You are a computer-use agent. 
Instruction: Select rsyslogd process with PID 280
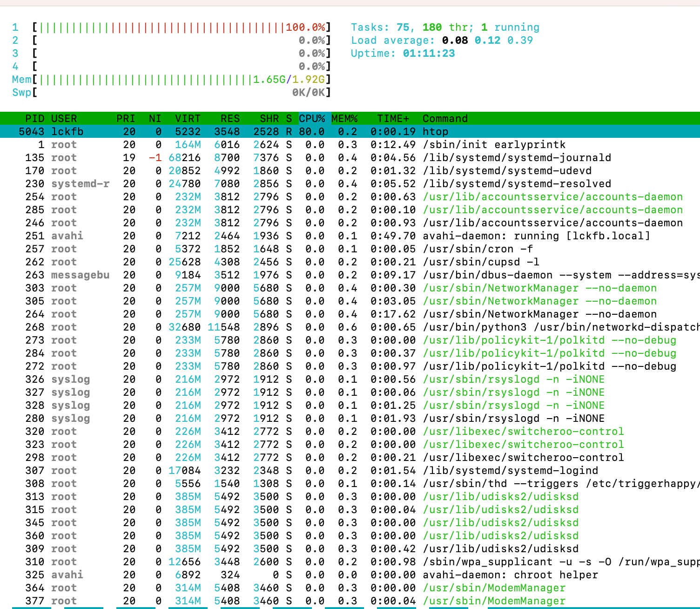tap(350, 419)
